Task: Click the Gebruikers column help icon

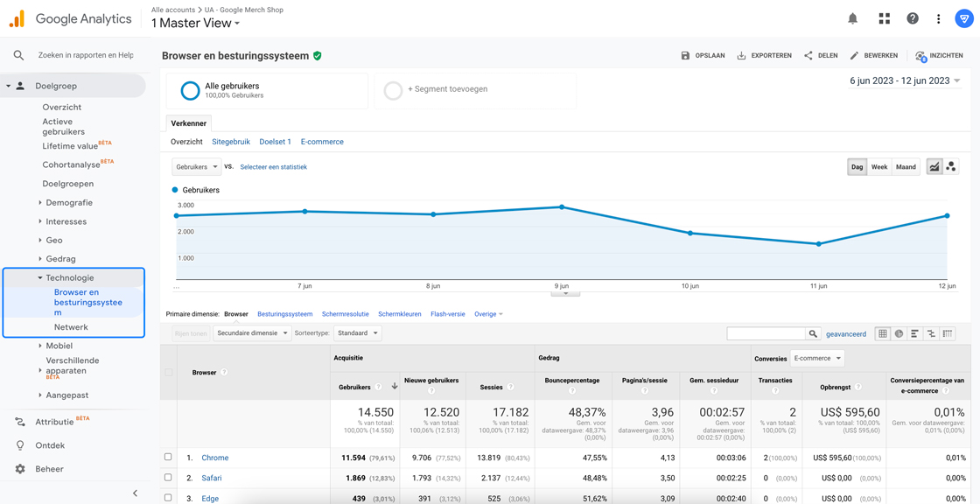Action: point(377,388)
